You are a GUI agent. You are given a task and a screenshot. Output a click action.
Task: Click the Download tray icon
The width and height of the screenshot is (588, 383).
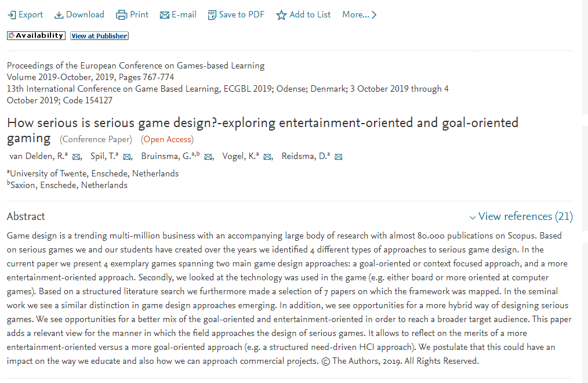tap(59, 15)
